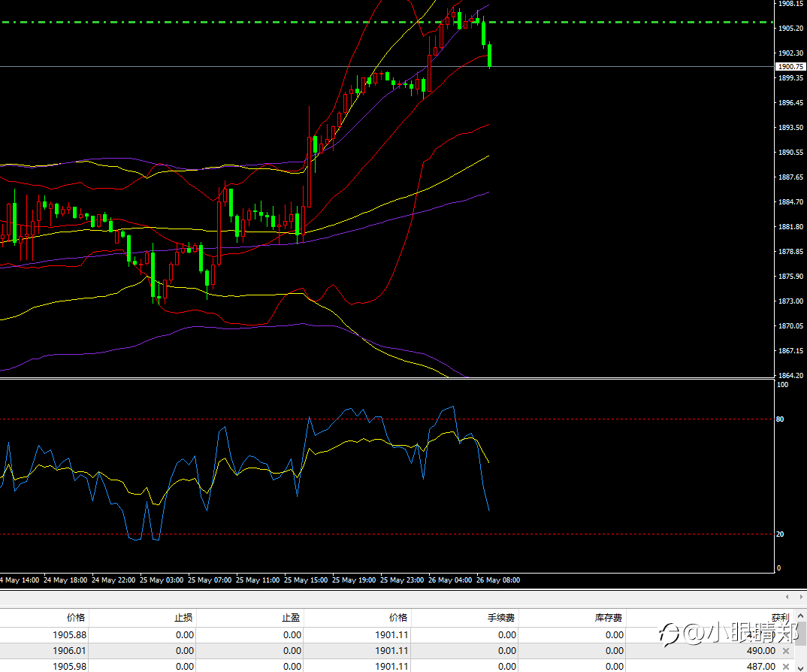Click the 1905.20 price scale label
Image resolution: width=807 pixels, height=672 pixels.
coord(790,29)
